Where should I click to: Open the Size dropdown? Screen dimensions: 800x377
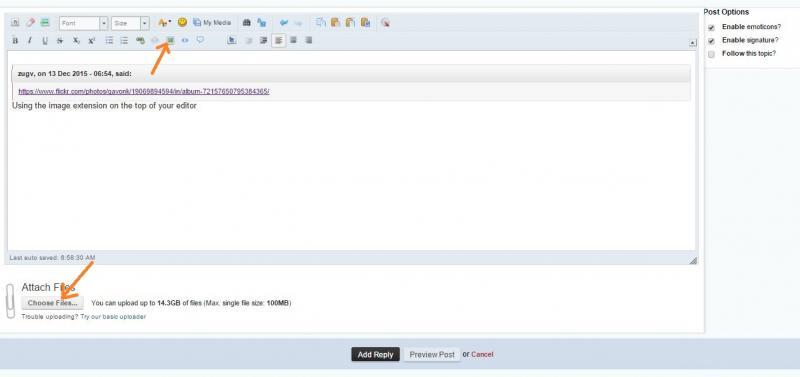pyautogui.click(x=130, y=23)
